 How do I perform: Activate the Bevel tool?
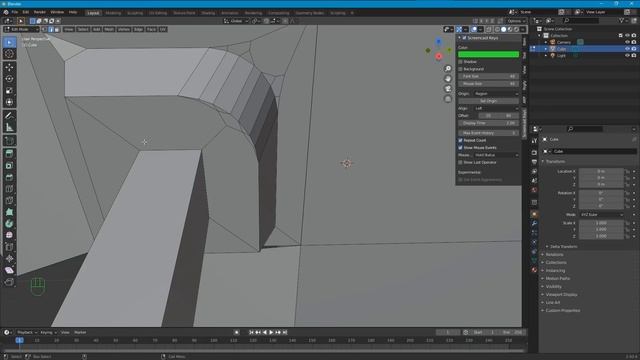pos(9,178)
